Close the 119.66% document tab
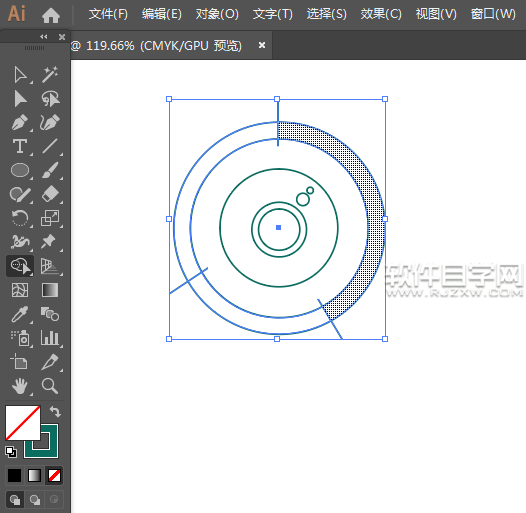Viewport: 526px width, 513px height. coord(262,45)
